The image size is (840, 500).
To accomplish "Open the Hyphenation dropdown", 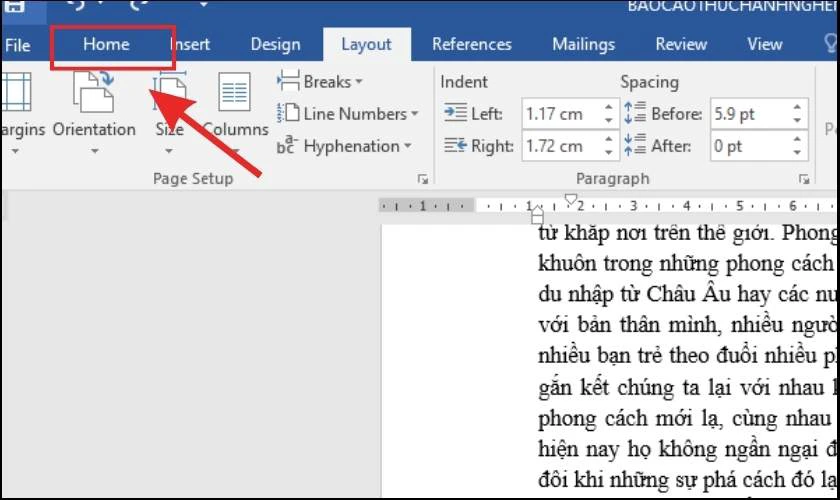I will point(407,146).
